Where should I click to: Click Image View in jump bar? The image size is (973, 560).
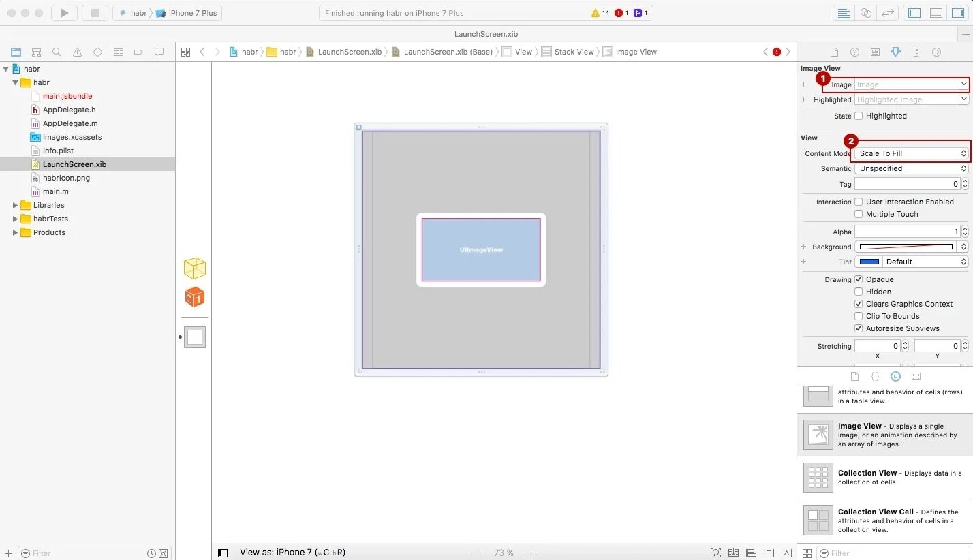[x=630, y=52]
